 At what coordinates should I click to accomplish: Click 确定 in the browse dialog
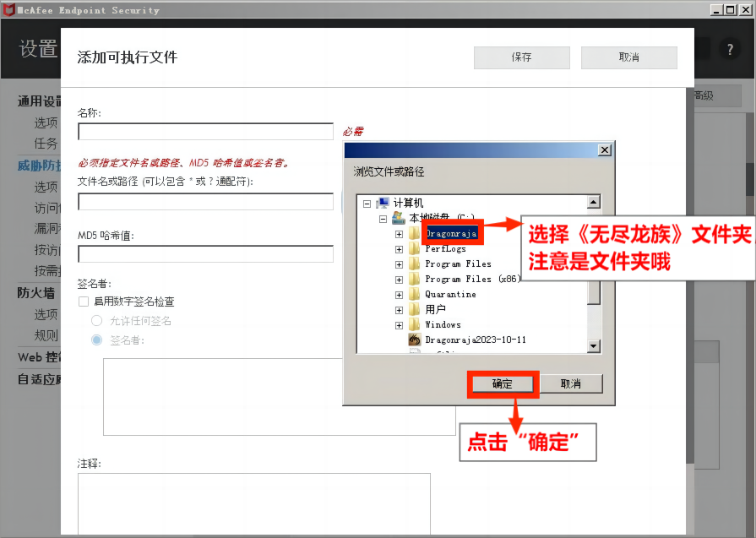point(503,384)
